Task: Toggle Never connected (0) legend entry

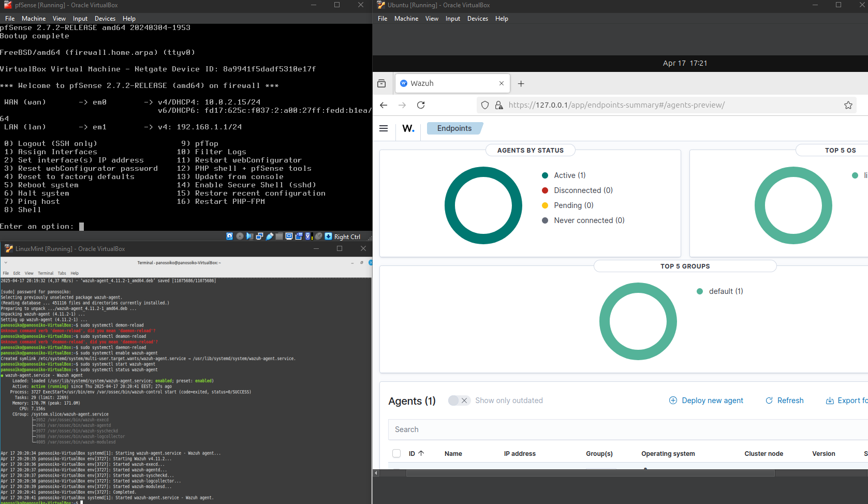Action: point(583,220)
